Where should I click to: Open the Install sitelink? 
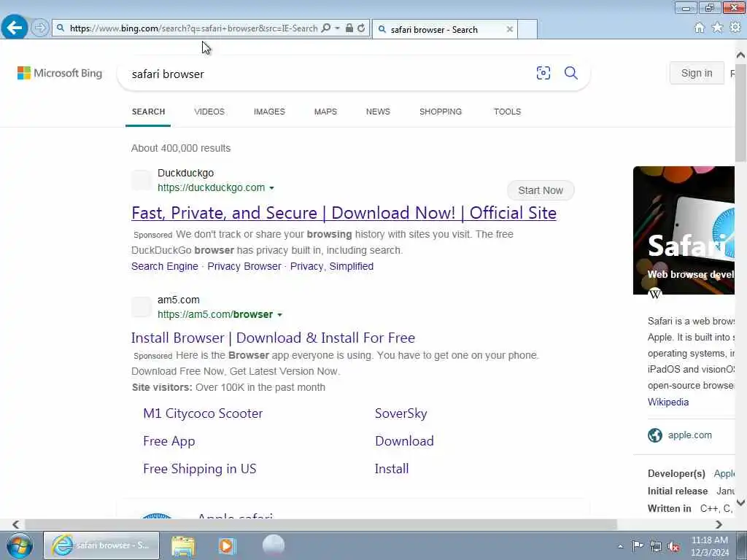[x=392, y=469]
